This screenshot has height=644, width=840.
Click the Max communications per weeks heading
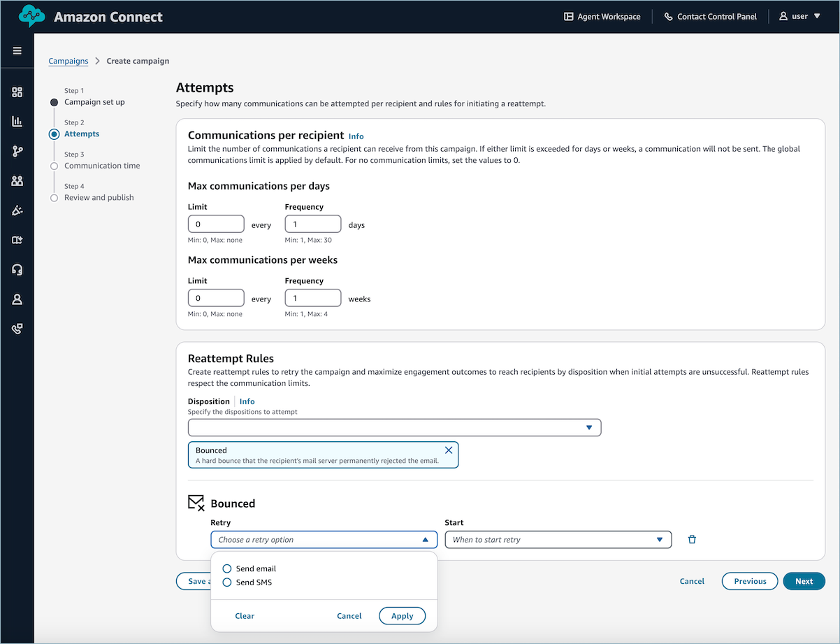(263, 260)
